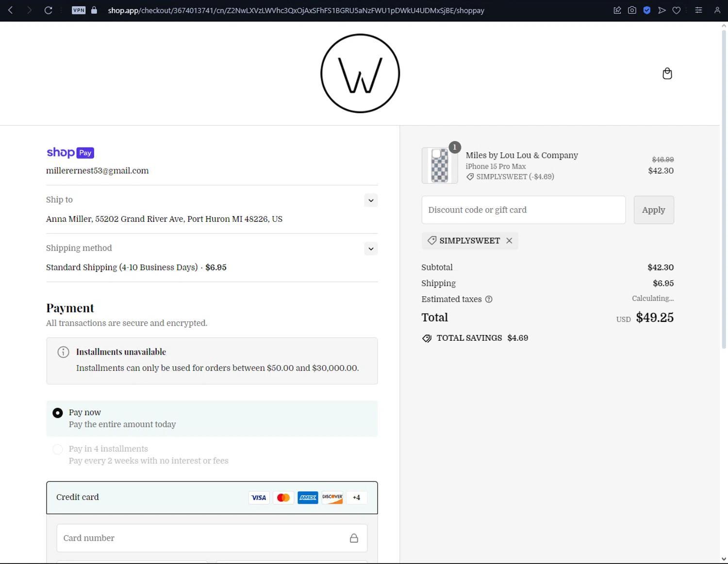Screen dimensions: 728x564
Task: Click the card number lock icon
Action: pyautogui.click(x=354, y=538)
